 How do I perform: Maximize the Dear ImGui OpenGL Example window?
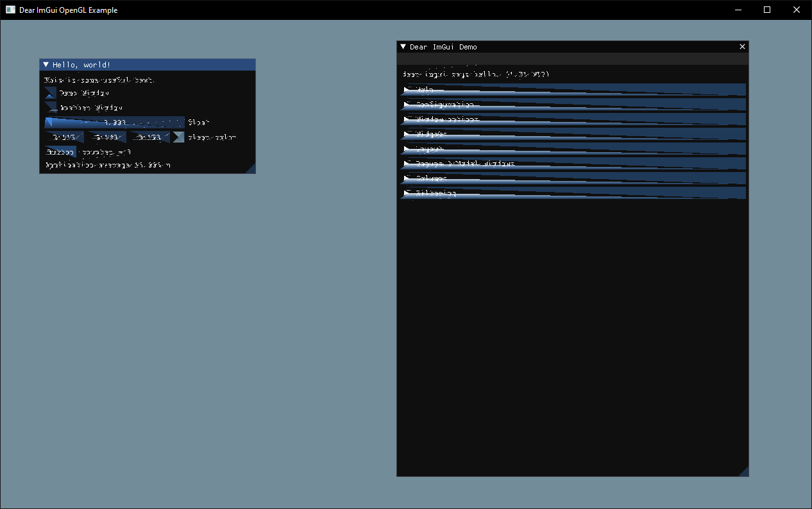click(x=767, y=10)
